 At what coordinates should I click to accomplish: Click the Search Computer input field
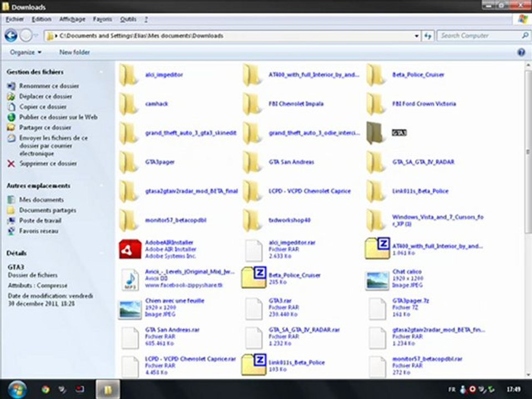coord(480,35)
